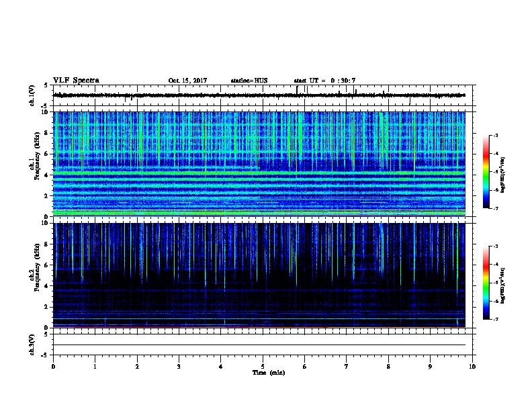Viewport: 532px width, 411px height.
Task: Click the time axis tick label "9"
Action: tap(430, 367)
